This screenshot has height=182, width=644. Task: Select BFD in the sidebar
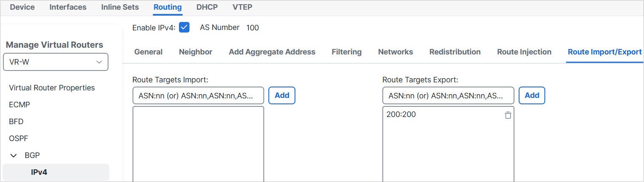pyautogui.click(x=16, y=122)
